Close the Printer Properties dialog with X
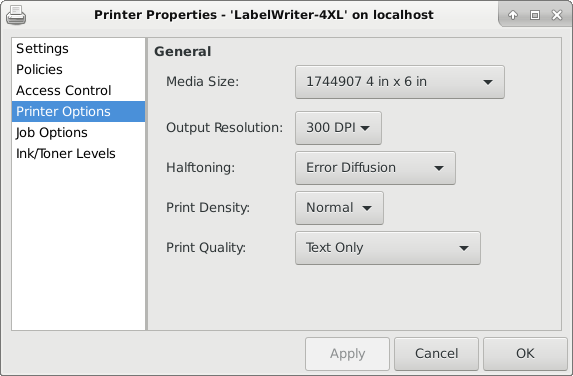This screenshot has height=376, width=573. coord(557,15)
